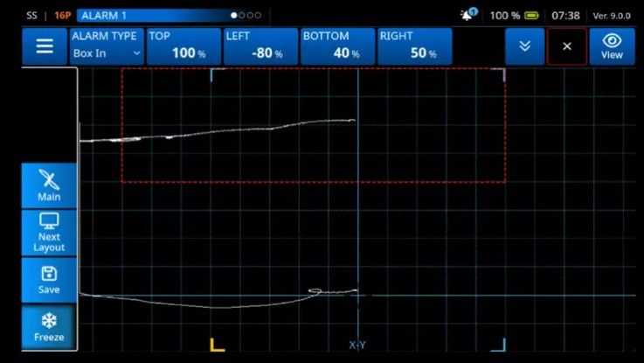644x363 pixels.
Task: Click the SS mode indicator
Action: (31, 16)
